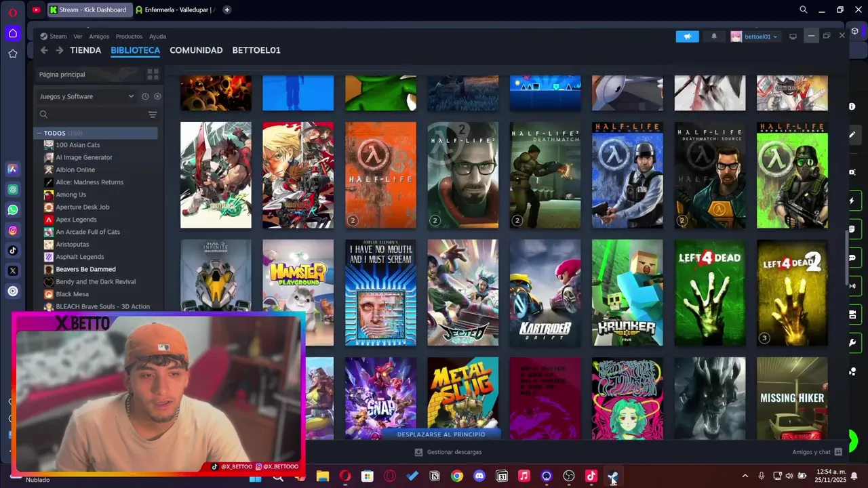868x488 pixels.
Task: Open the Amigos menu
Action: click(99, 37)
